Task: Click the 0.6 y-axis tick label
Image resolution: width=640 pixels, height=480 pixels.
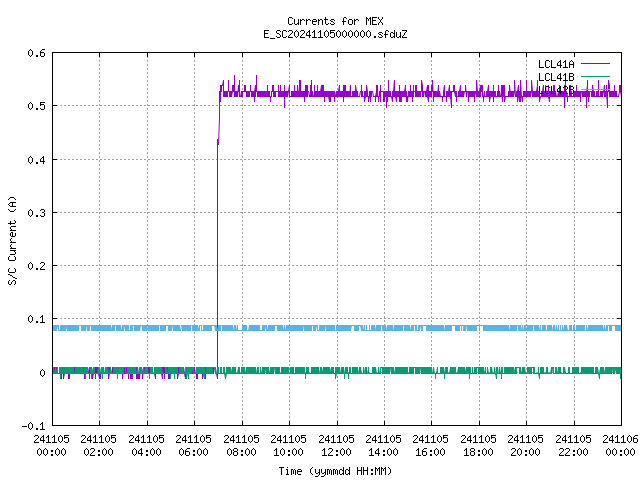Action: [x=36, y=53]
